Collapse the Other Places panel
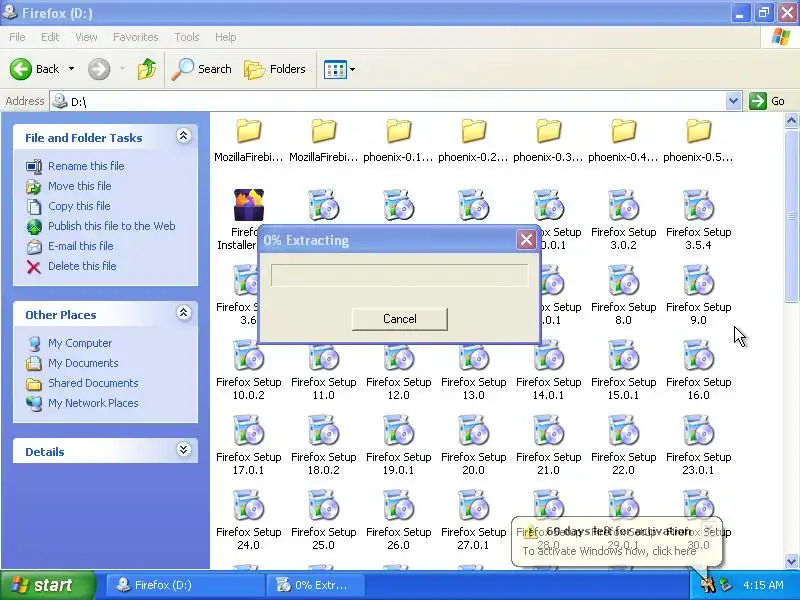 [x=184, y=313]
